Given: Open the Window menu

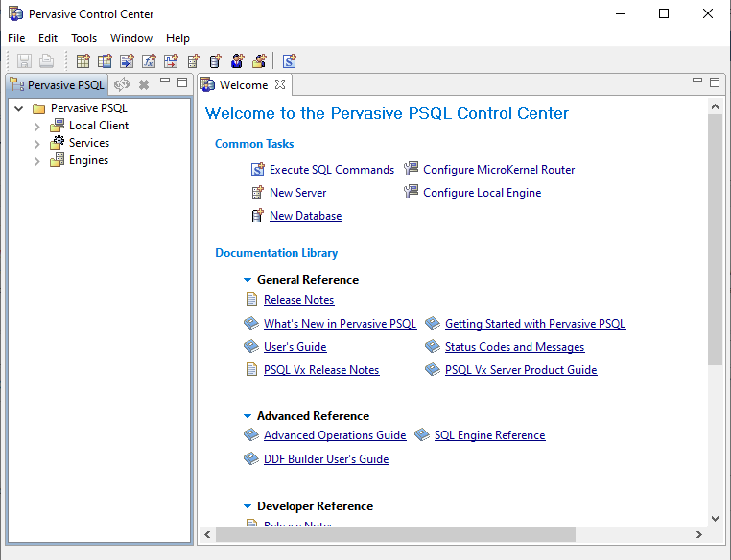Looking at the screenshot, I should tap(131, 38).
